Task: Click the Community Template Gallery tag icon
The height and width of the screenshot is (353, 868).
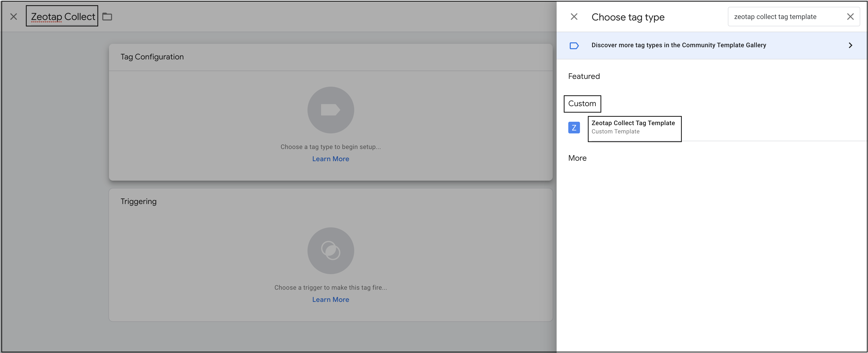Action: (x=574, y=46)
